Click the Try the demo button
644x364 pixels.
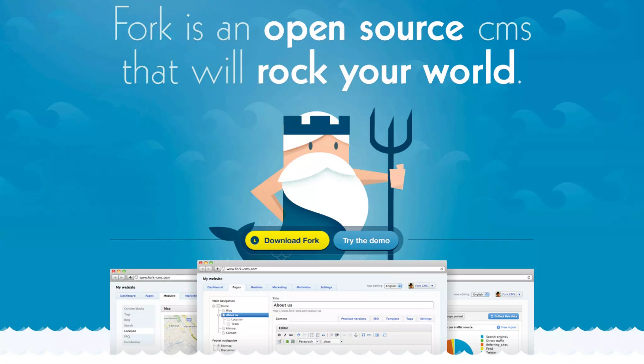(366, 241)
